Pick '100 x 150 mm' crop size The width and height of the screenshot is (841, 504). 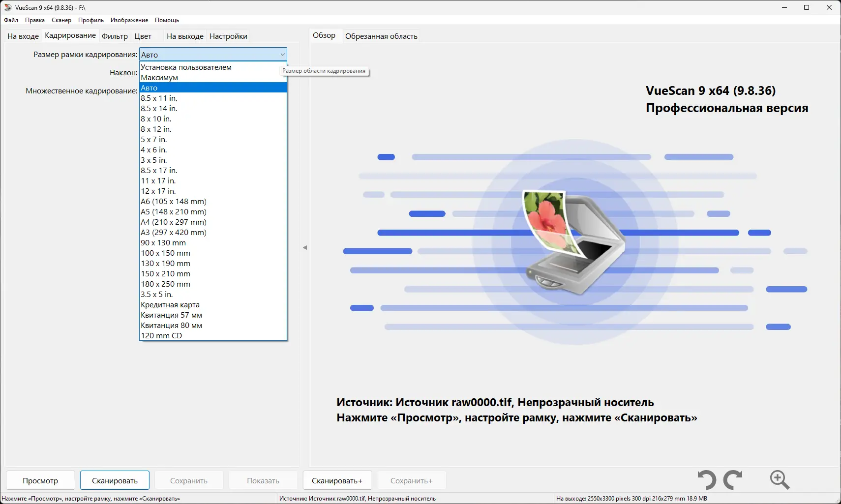click(213, 253)
